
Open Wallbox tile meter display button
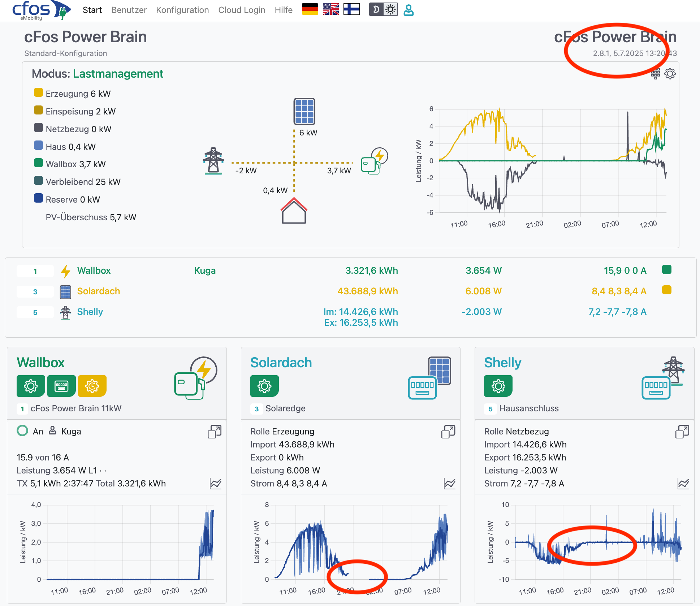click(61, 386)
